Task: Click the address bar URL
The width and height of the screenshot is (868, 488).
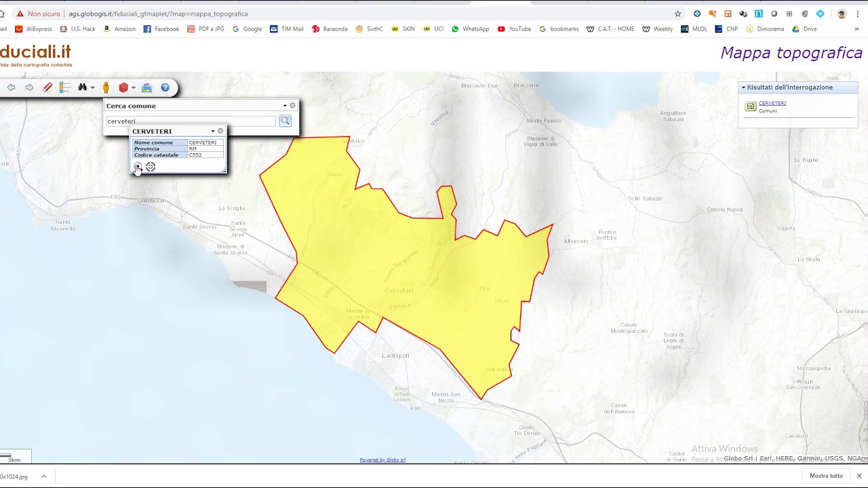Action: 158,14
